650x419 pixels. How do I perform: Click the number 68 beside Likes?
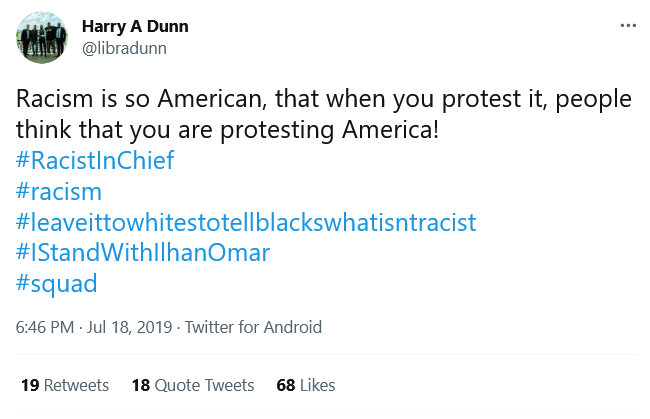coord(286,385)
